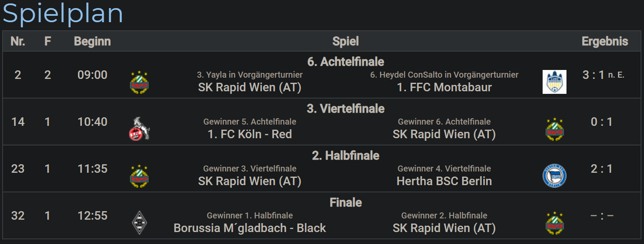Open the 1. FFC Montabaur team link

[x=444, y=87]
